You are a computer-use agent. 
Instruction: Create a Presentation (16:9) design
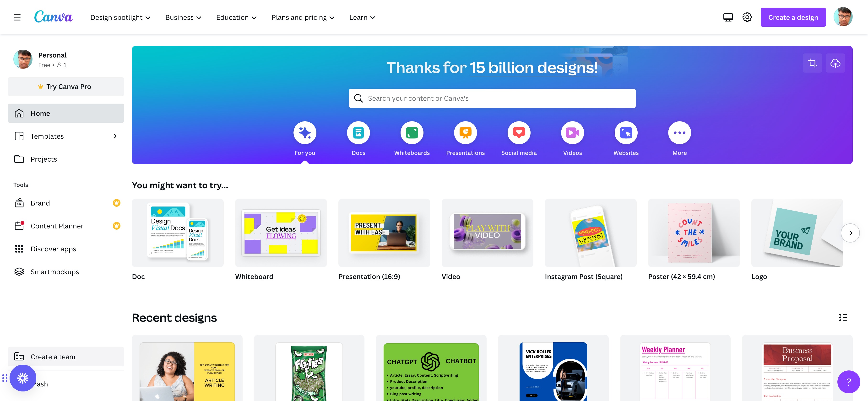(x=384, y=233)
